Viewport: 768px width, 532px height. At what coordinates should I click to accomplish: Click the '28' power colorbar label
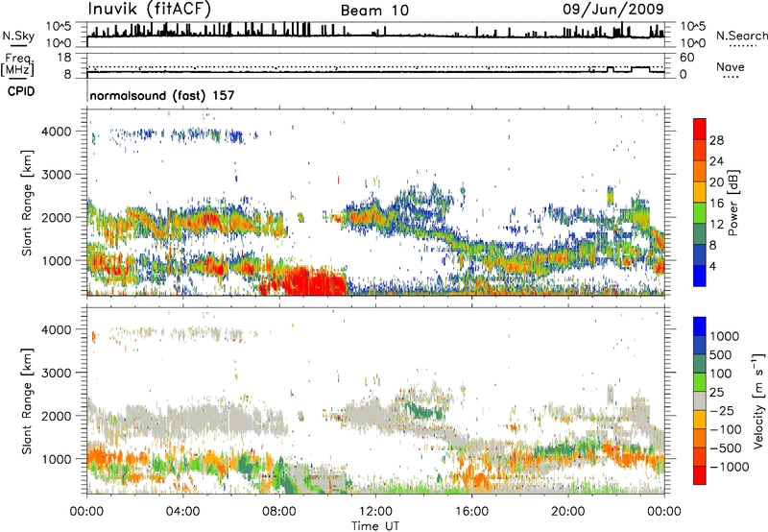pos(716,140)
